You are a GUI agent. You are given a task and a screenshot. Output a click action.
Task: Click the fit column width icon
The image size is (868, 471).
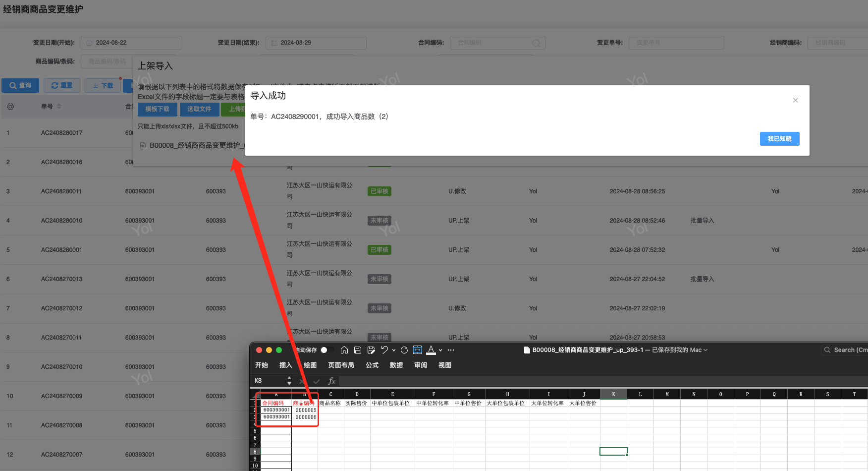coord(417,350)
